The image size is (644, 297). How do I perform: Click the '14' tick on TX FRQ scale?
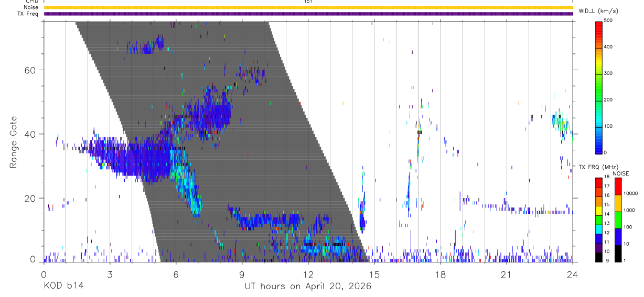coord(607,215)
